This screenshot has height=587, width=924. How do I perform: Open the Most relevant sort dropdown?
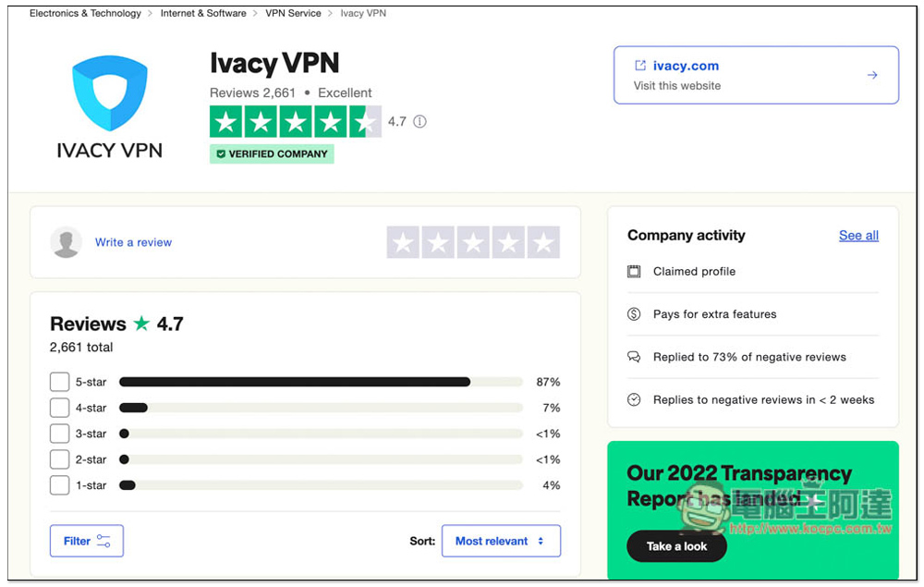coord(501,542)
